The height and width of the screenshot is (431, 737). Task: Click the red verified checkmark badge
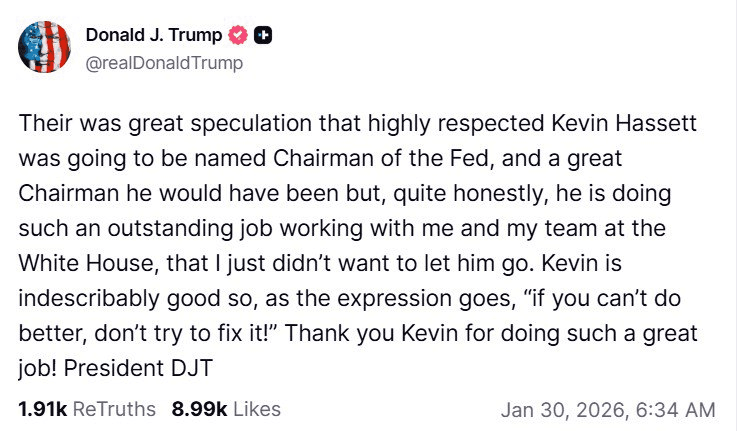click(x=238, y=36)
